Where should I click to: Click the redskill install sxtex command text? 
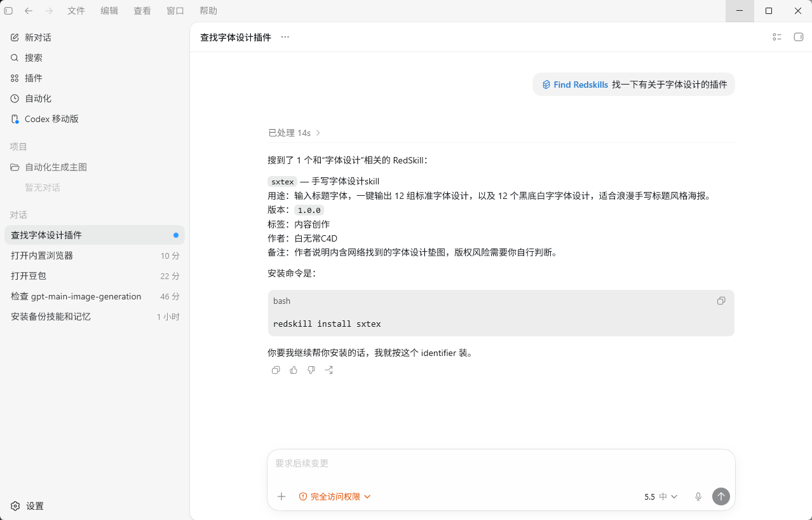coord(327,324)
